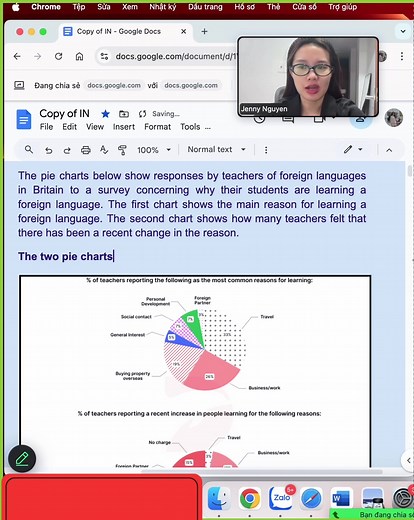
Task: Open the Insert menu
Action: click(x=124, y=127)
